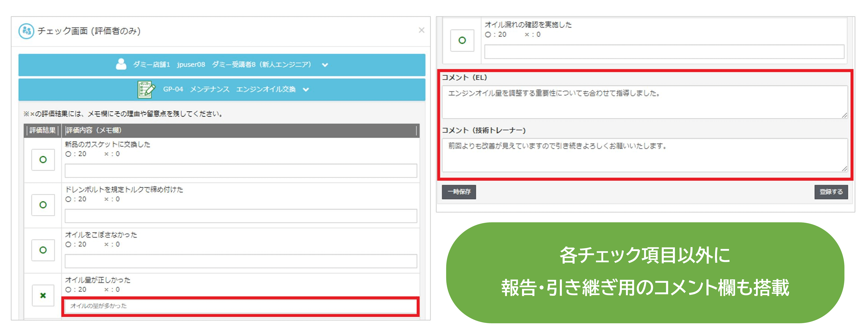Click the コメント（技術トレーナー） text area
868x333 pixels.
click(645, 155)
